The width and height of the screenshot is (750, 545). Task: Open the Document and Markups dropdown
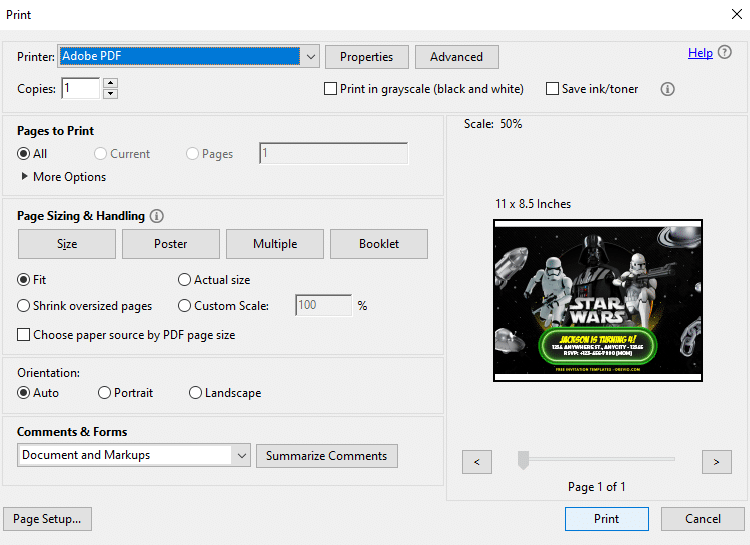click(x=242, y=456)
